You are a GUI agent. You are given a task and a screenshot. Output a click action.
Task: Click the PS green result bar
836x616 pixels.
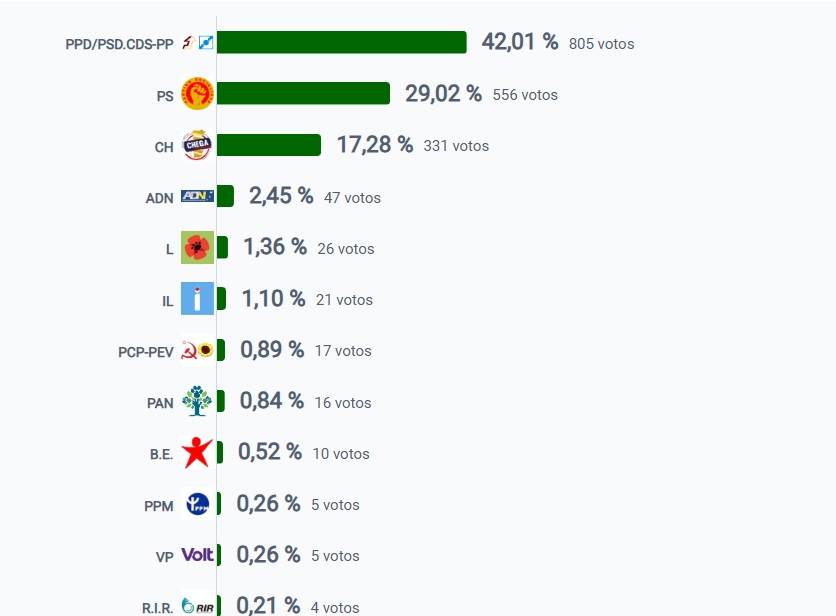(303, 93)
